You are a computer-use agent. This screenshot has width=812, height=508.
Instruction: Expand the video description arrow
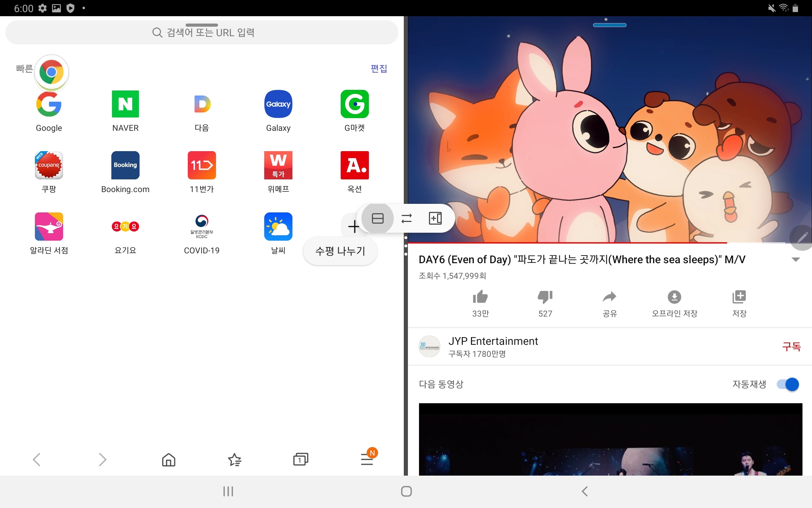pyautogui.click(x=796, y=259)
